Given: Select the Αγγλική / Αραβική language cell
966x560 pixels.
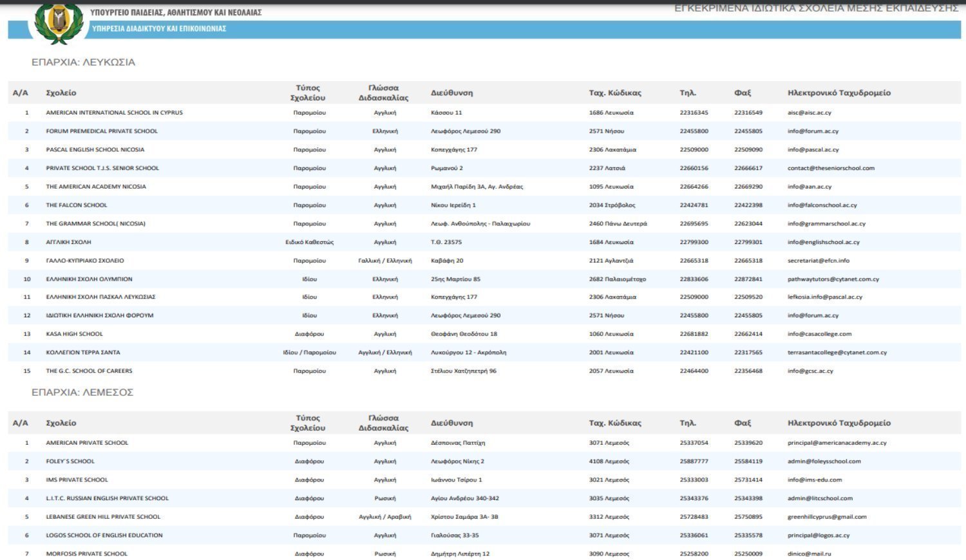Looking at the screenshot, I should pyautogui.click(x=385, y=517).
